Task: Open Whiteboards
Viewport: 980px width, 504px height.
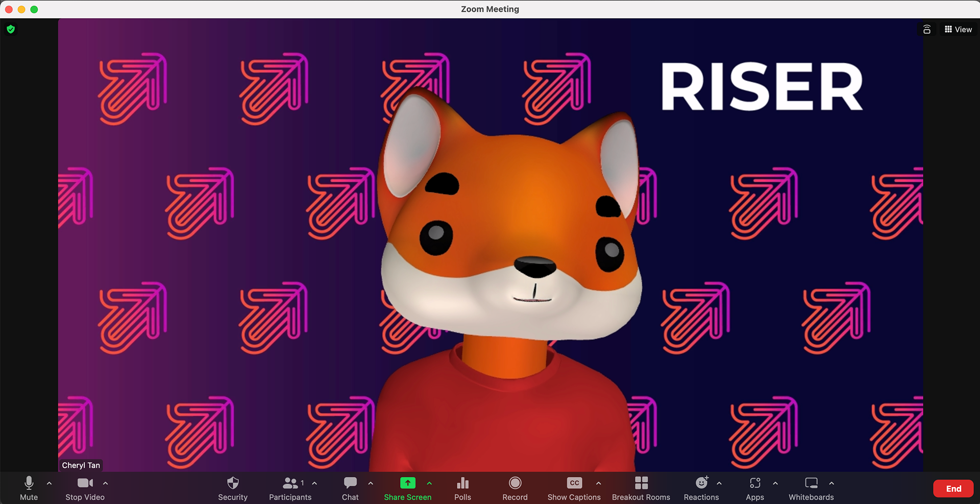Action: 811,488
